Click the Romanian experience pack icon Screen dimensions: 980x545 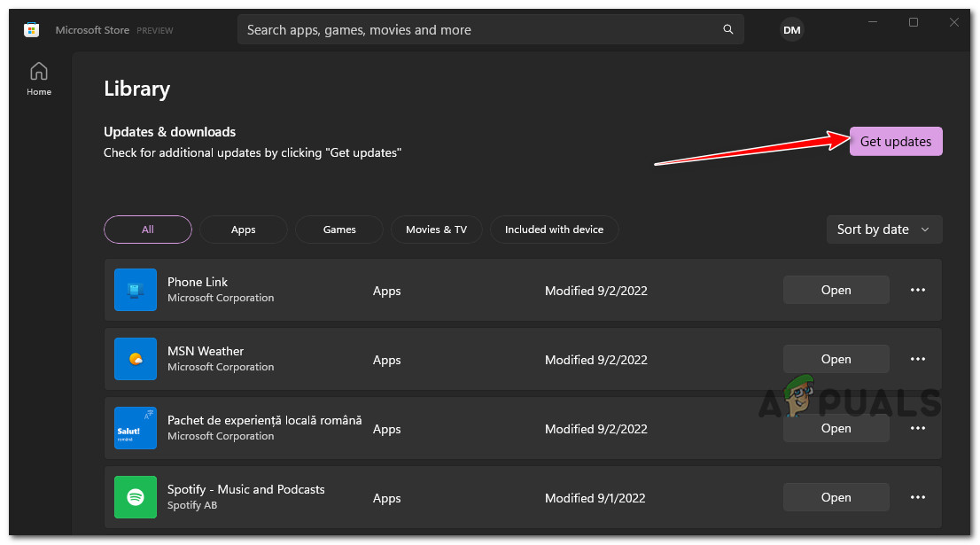(x=136, y=428)
